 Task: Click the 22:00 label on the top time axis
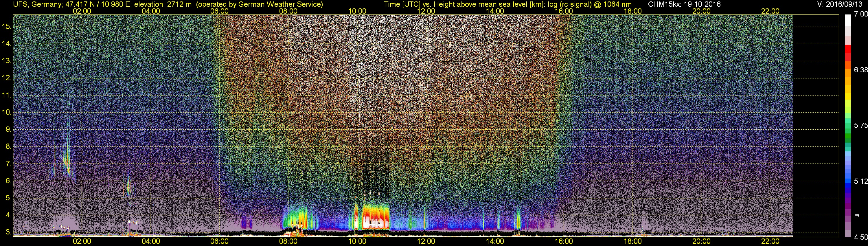pos(770,11)
